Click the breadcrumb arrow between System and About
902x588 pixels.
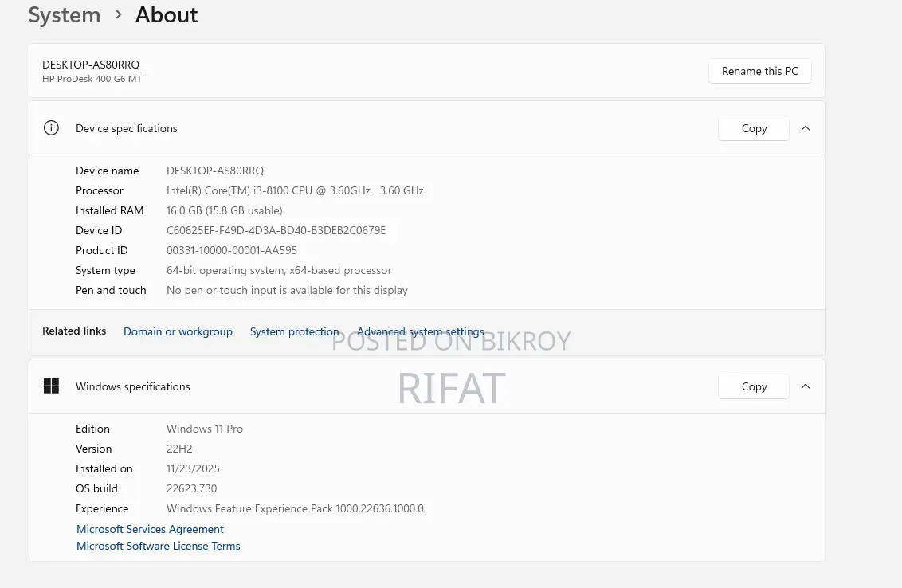point(119,15)
